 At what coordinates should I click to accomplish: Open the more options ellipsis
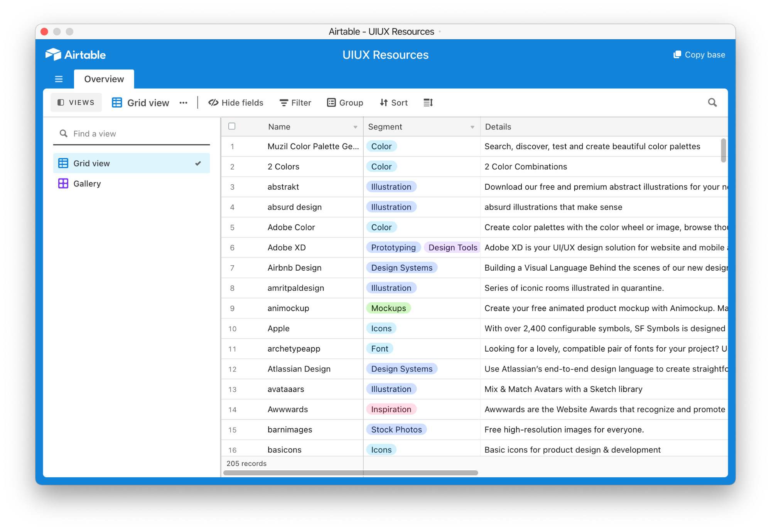[x=184, y=103]
